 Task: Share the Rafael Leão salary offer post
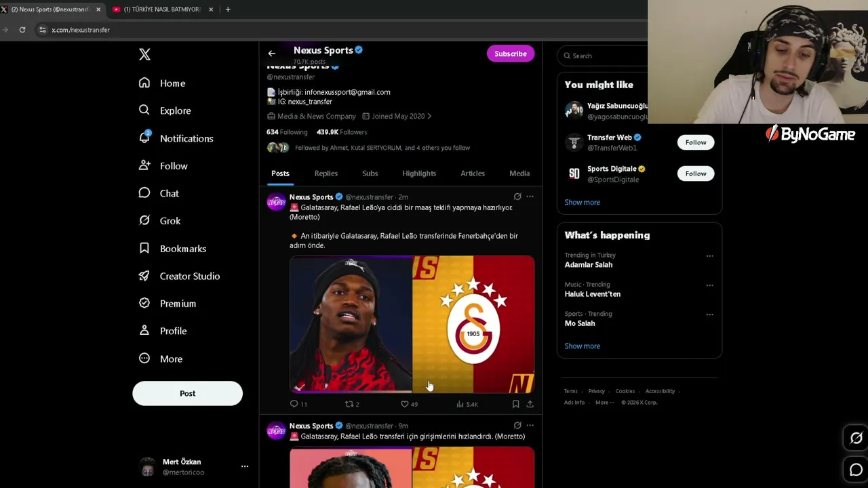click(x=530, y=404)
